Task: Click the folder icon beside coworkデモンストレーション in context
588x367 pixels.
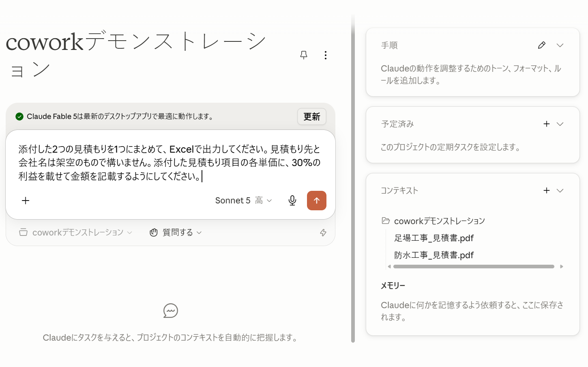Action: (386, 221)
